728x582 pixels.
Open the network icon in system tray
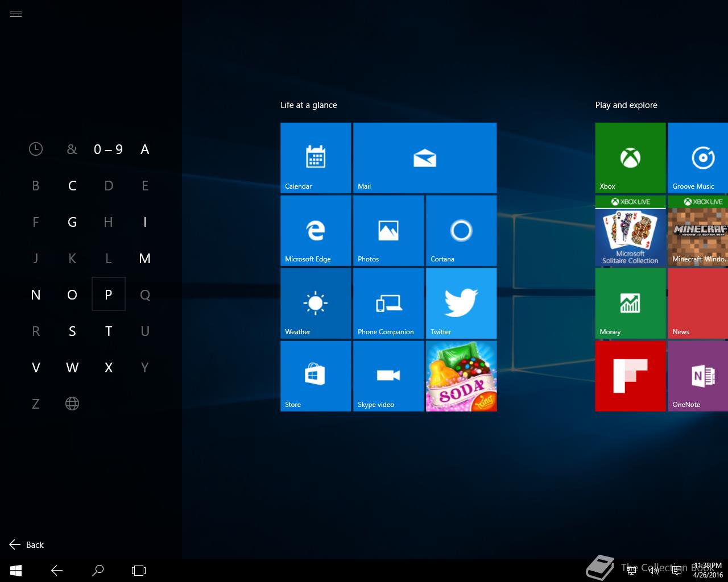click(x=631, y=571)
